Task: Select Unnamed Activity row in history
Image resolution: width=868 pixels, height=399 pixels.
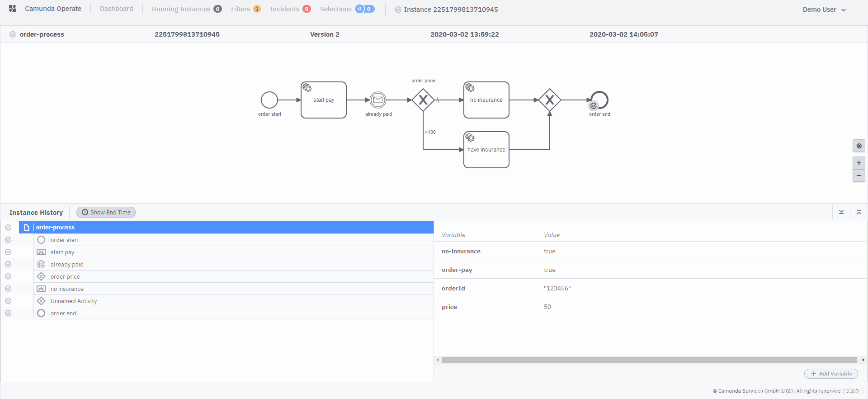Action: (x=233, y=301)
